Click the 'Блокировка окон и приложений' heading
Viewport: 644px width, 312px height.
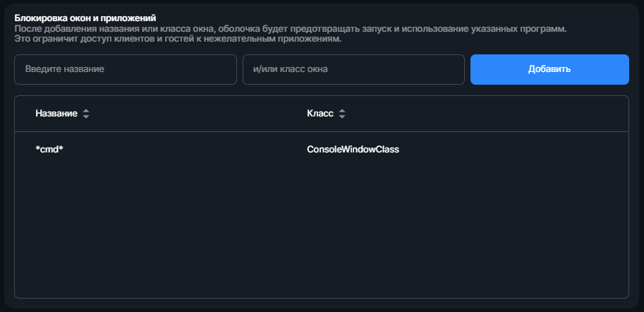click(85, 18)
